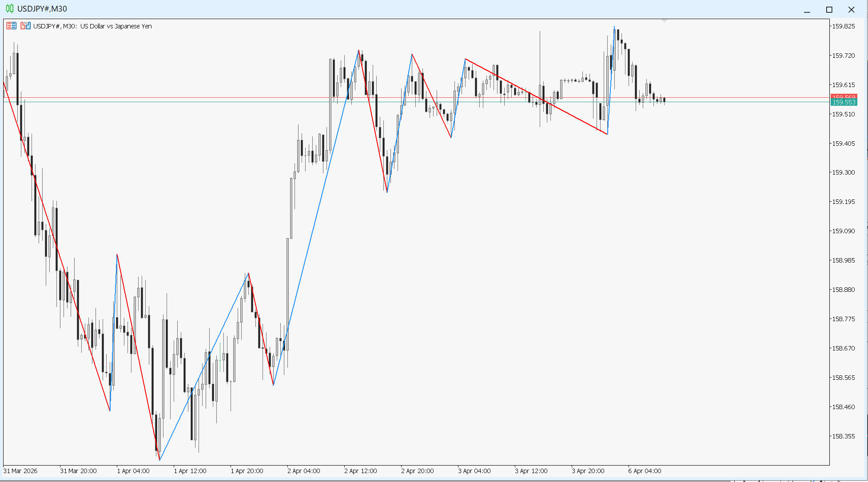Click the '1 Apr 20:00' time axis label
868x482 pixels.
click(247, 471)
